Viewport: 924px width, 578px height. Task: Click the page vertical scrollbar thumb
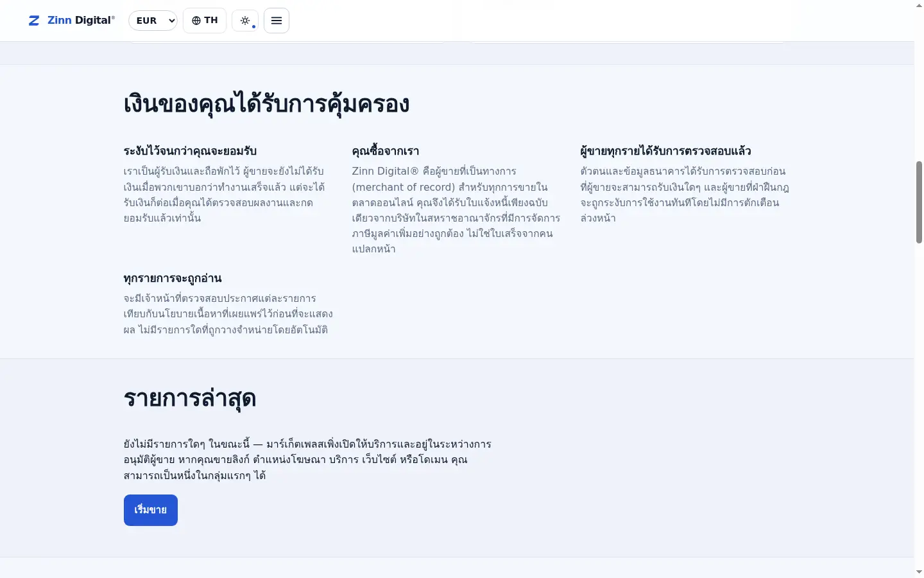tap(919, 202)
